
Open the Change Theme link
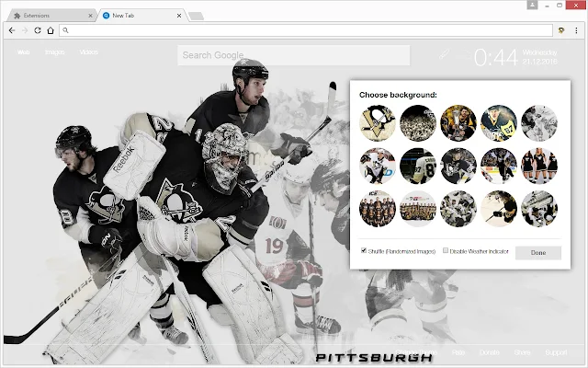pyautogui.click(x=416, y=352)
